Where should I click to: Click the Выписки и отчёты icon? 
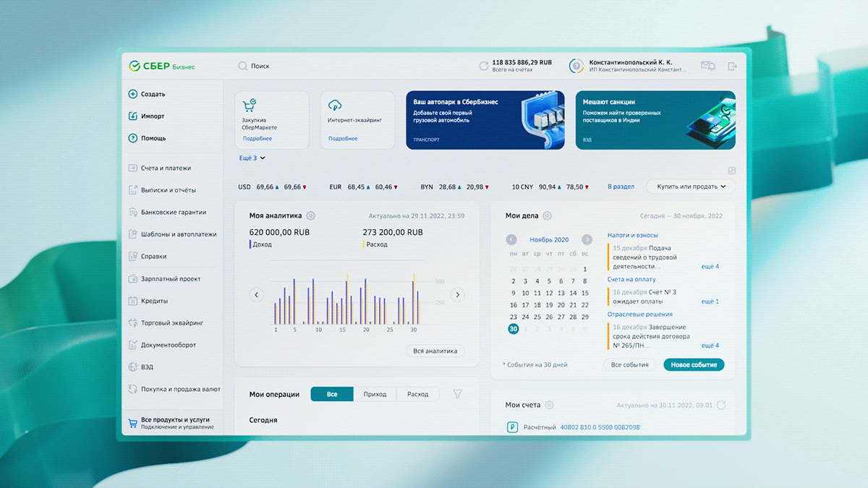(132, 190)
